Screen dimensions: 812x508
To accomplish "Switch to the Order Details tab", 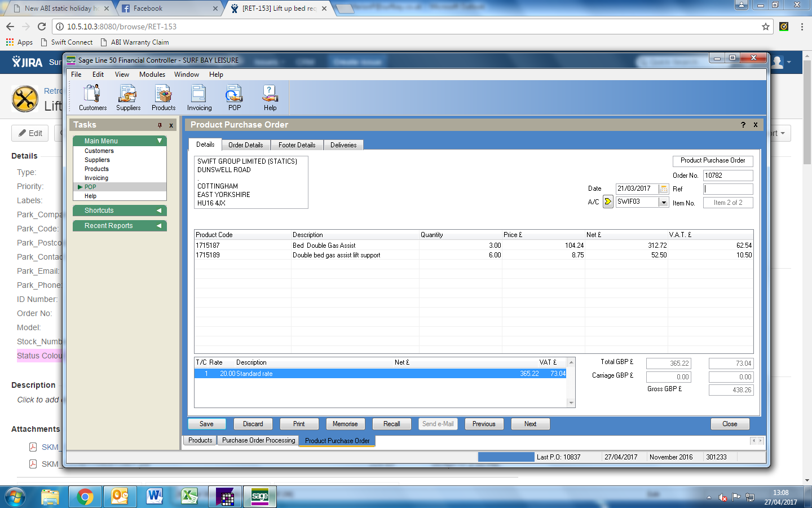I will point(245,145).
